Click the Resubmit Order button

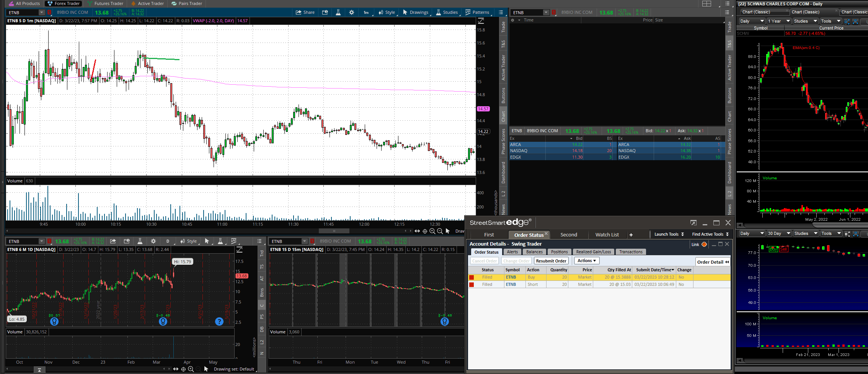point(551,261)
